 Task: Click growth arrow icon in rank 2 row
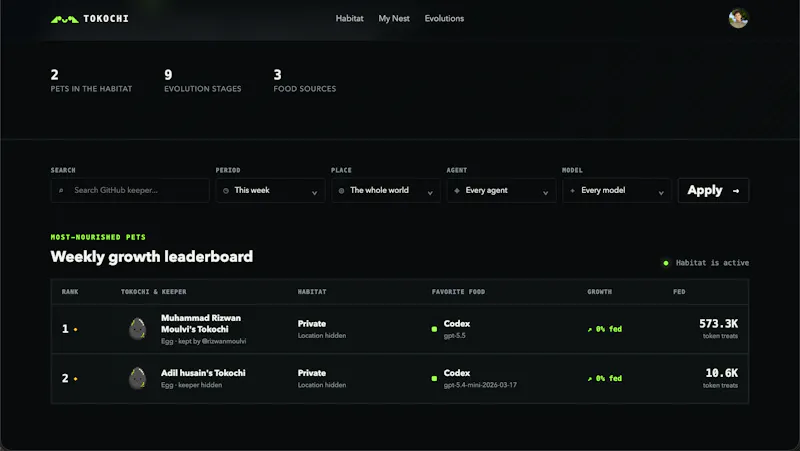(x=590, y=379)
